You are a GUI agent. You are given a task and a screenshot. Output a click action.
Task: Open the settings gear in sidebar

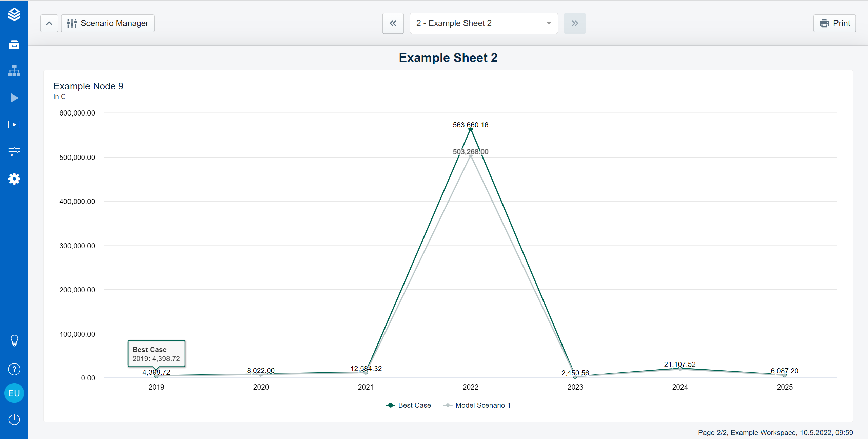[14, 179]
